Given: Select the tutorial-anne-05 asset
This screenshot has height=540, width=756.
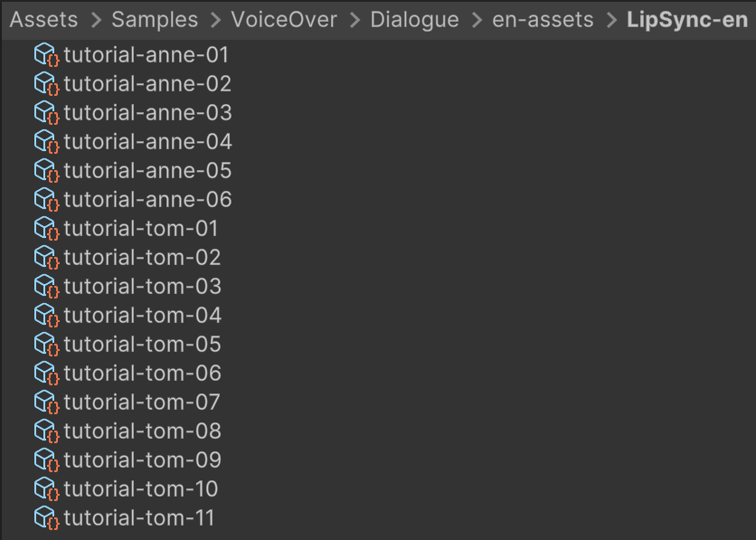Looking at the screenshot, I should (146, 171).
